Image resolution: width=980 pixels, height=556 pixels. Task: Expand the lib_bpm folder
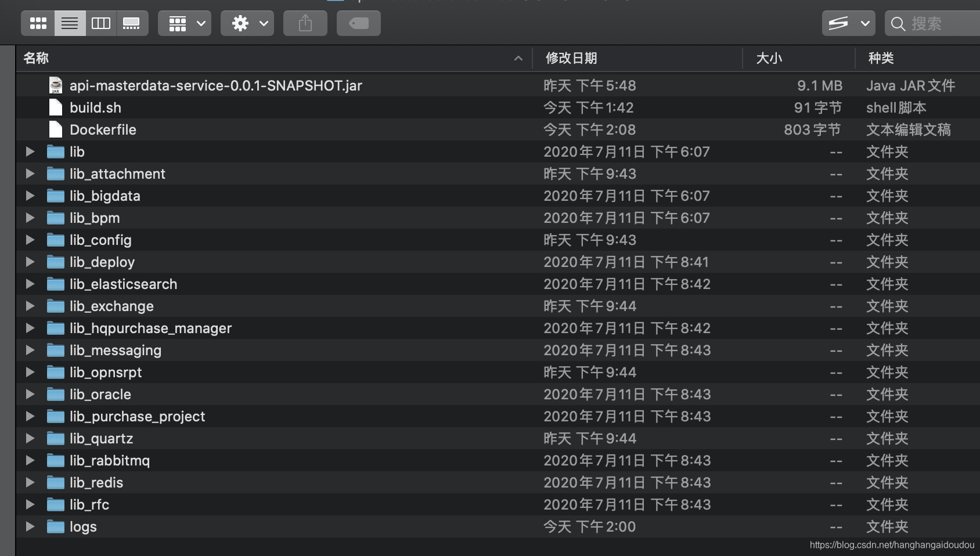coord(30,218)
